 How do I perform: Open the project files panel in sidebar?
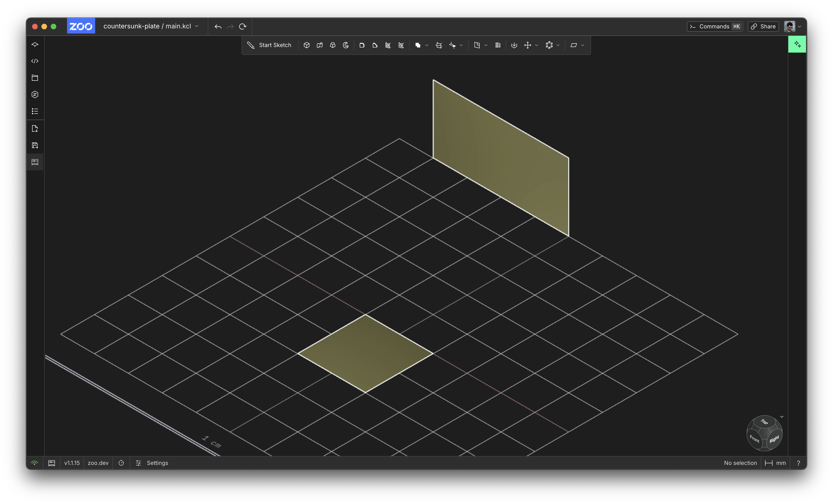tap(35, 77)
